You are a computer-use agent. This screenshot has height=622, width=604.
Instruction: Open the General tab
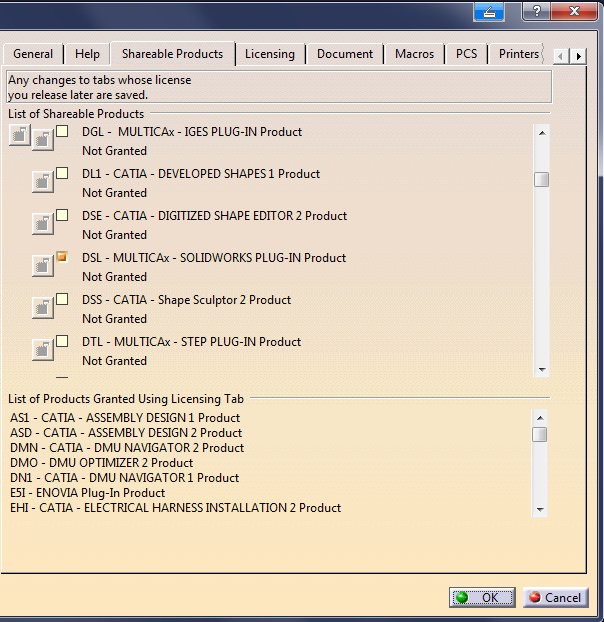tap(33, 54)
